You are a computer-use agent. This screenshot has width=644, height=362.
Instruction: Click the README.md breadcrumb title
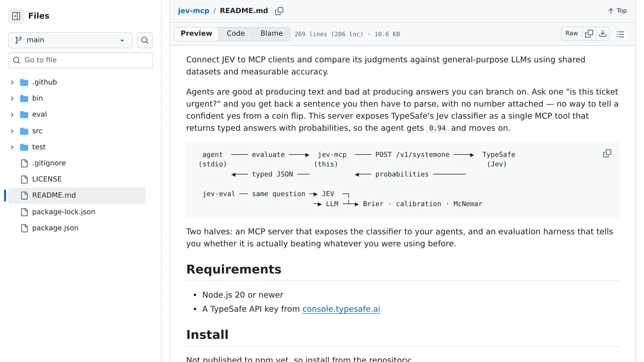(244, 11)
